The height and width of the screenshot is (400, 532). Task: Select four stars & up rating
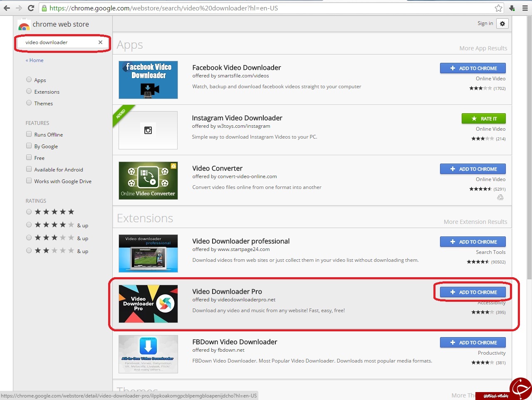pyautogui.click(x=29, y=225)
